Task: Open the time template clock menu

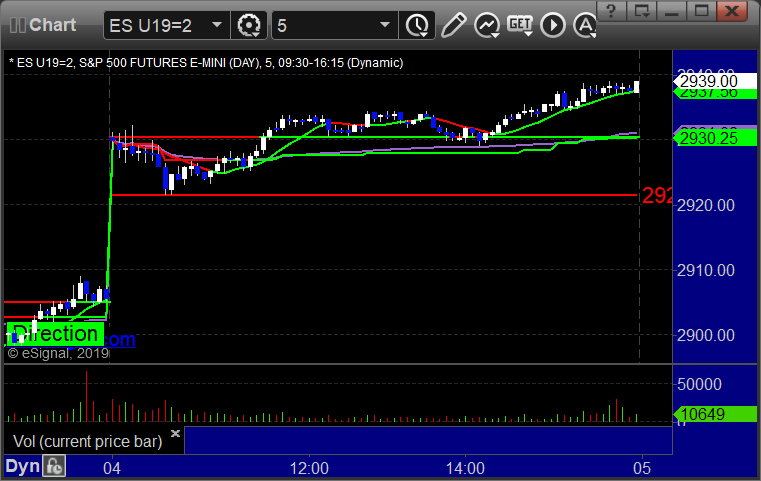Action: coord(417,25)
